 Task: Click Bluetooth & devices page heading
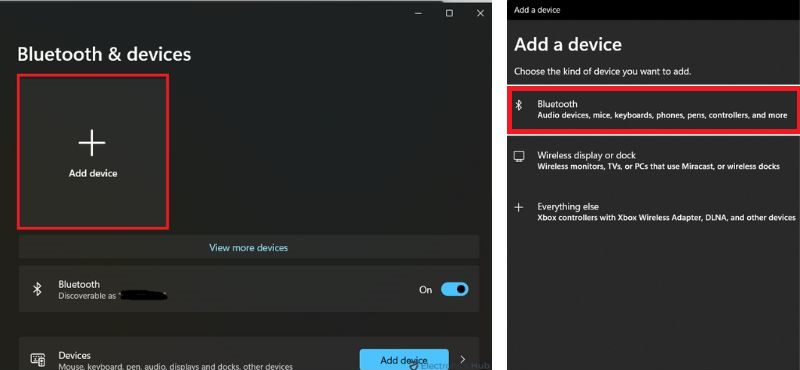[104, 54]
